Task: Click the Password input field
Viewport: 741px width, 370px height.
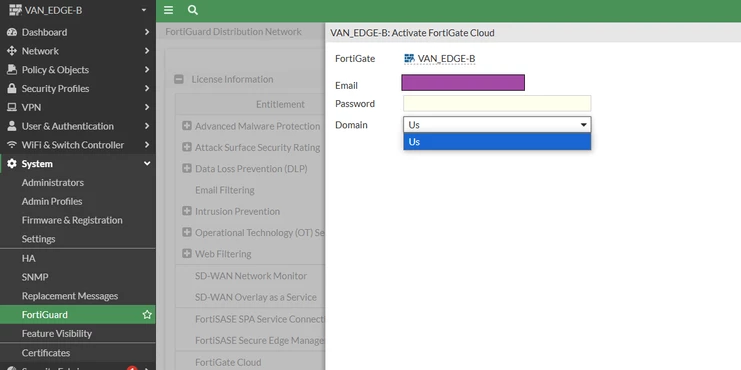Action: point(497,103)
